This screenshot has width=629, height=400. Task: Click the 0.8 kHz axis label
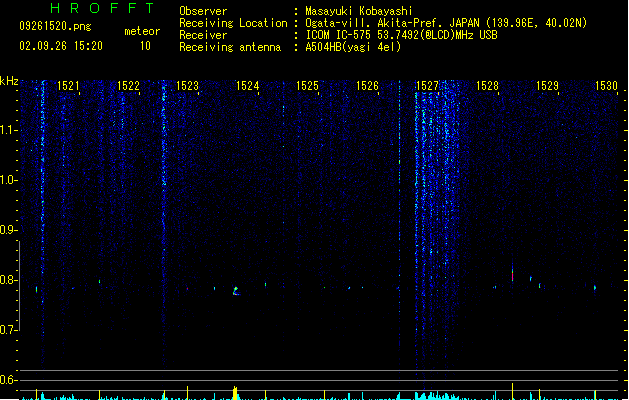[7, 280]
